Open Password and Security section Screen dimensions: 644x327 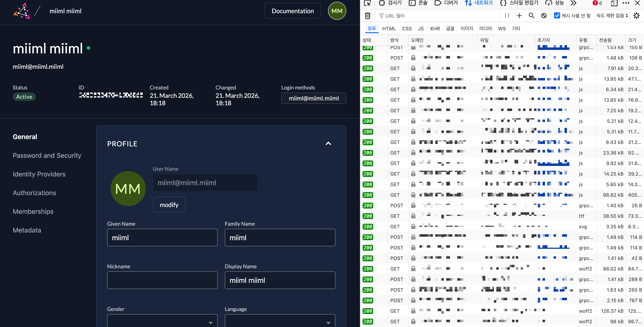47,155
